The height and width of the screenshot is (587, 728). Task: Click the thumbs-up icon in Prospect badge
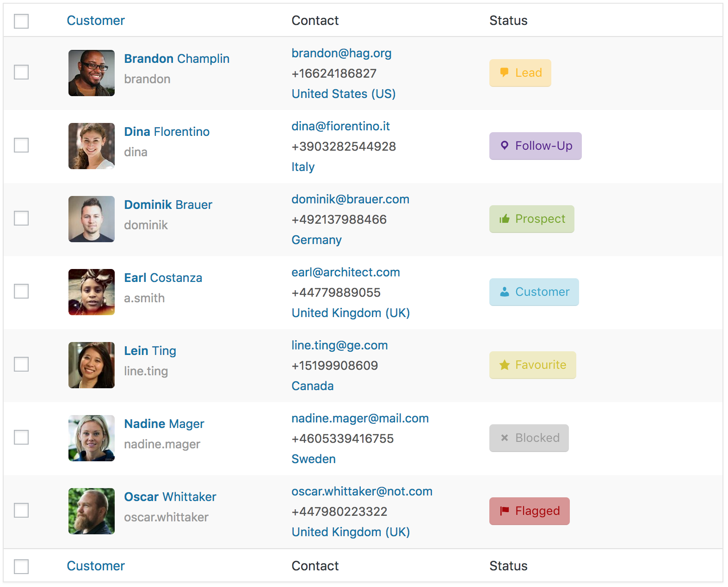(504, 219)
